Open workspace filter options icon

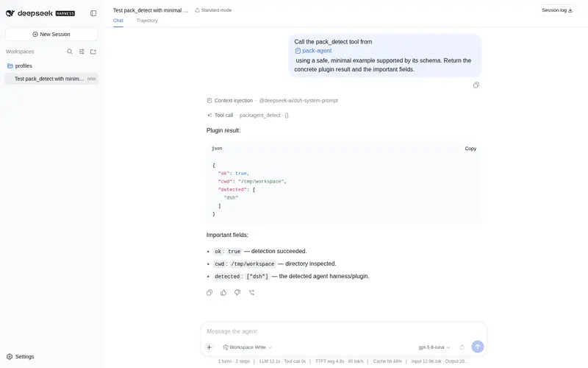[82, 52]
